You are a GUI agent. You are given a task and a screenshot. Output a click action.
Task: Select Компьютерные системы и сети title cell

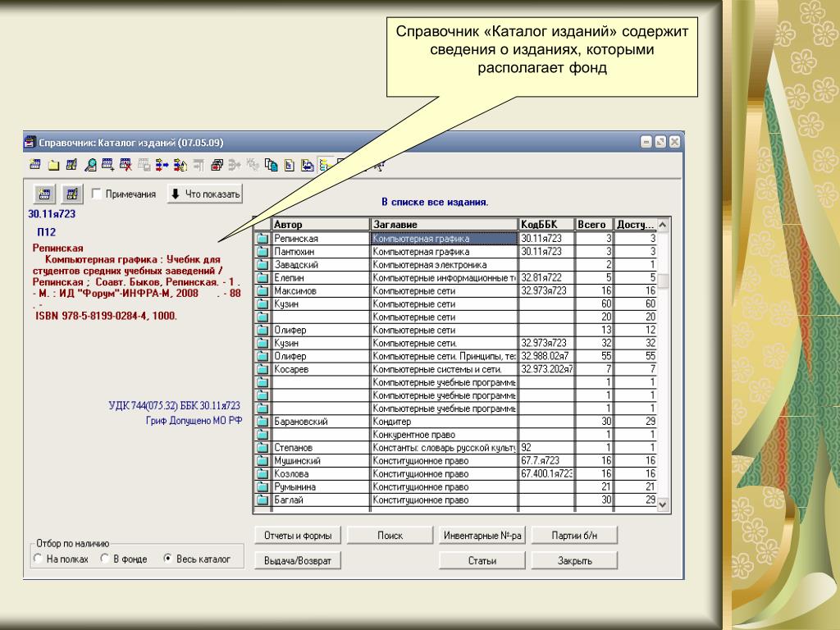444,369
